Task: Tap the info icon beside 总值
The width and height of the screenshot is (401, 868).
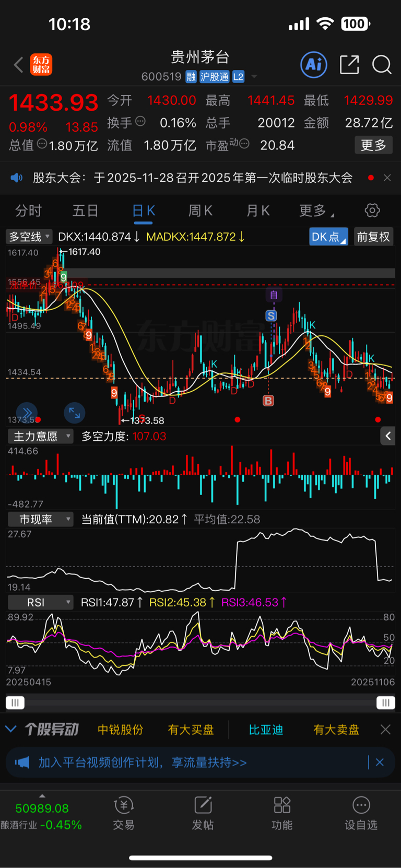Action: click(42, 144)
